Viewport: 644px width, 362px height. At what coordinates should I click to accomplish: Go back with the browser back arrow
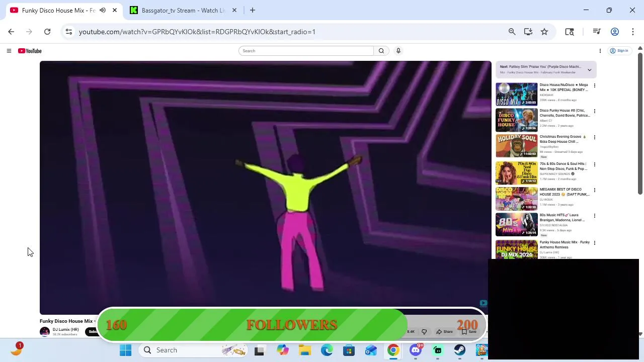pyautogui.click(x=11, y=32)
